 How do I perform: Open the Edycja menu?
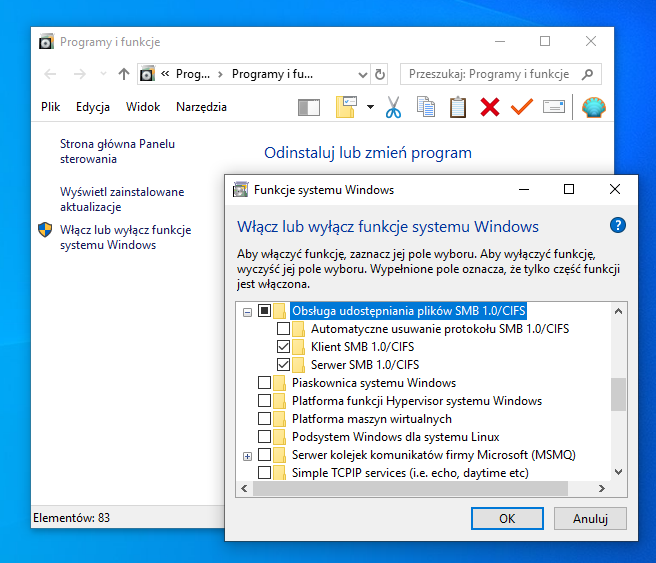coord(93,107)
